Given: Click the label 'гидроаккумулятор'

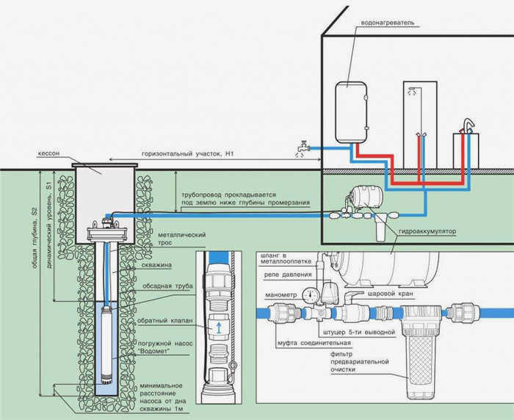Looking at the screenshot, I should tap(427, 231).
